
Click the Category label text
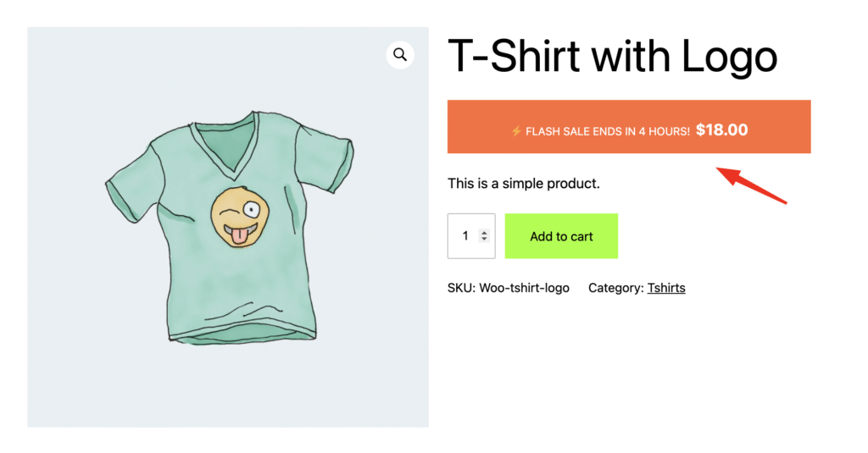615,288
